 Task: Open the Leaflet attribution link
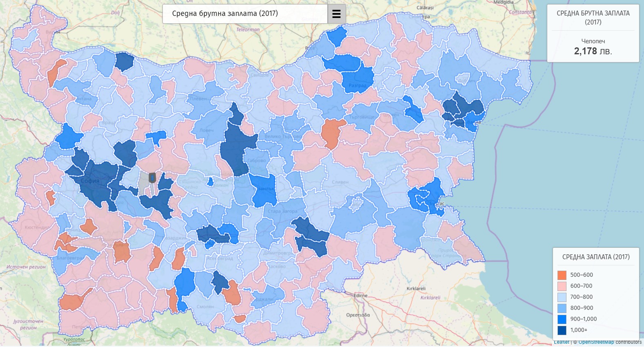click(x=562, y=342)
